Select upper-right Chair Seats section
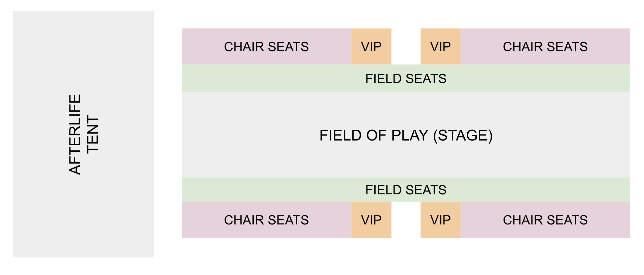The image size is (644, 275). tap(545, 46)
